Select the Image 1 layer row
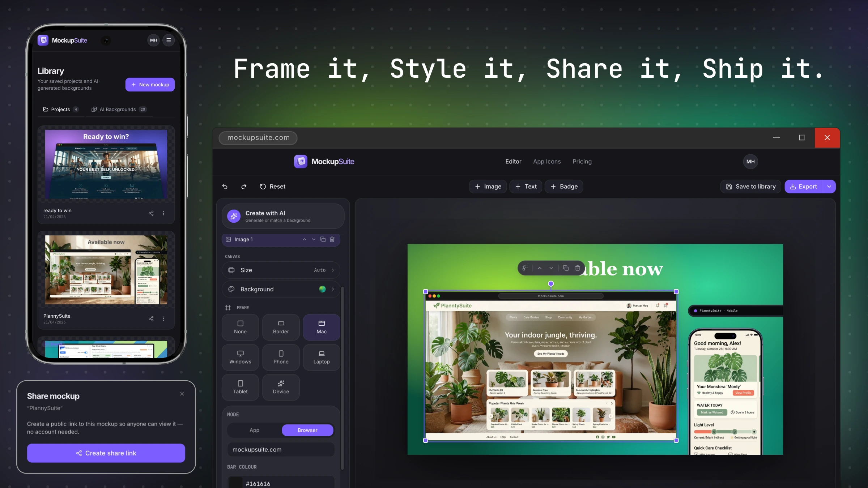 pyautogui.click(x=281, y=239)
